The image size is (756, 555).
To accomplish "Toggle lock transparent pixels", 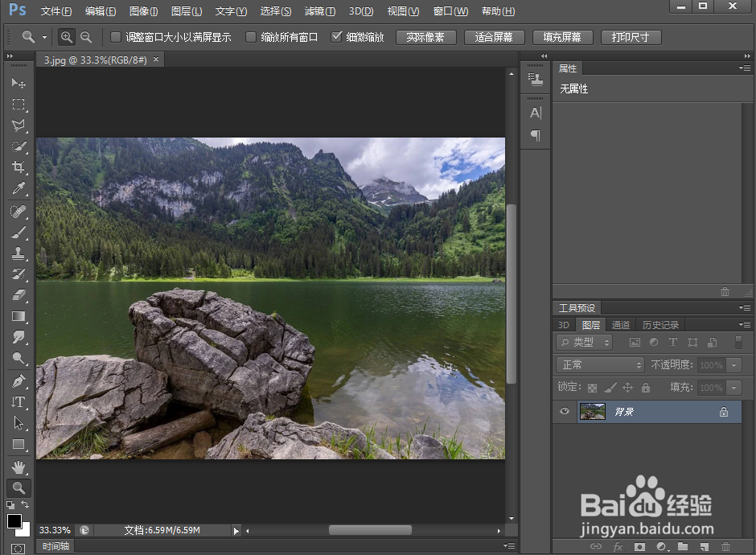I will [x=593, y=388].
